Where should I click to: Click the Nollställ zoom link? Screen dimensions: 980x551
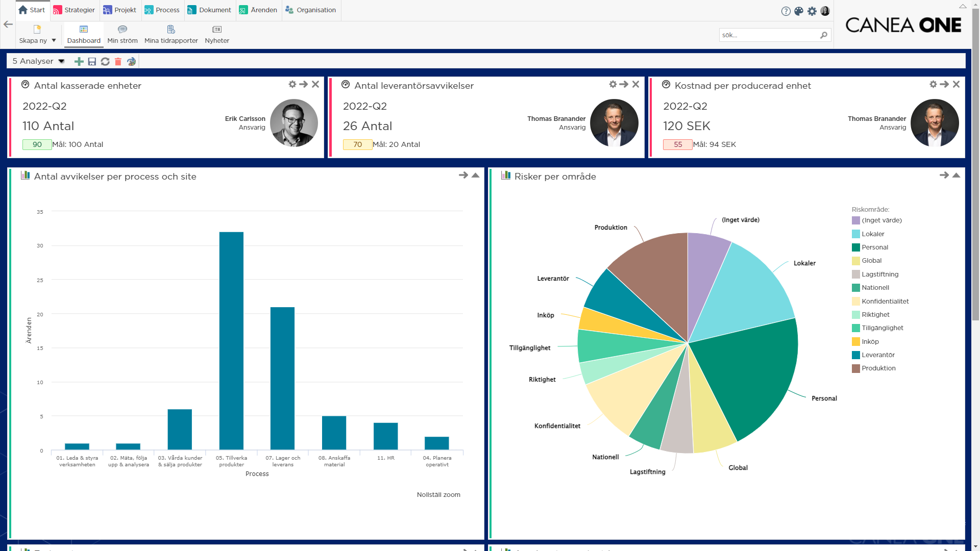coord(438,495)
